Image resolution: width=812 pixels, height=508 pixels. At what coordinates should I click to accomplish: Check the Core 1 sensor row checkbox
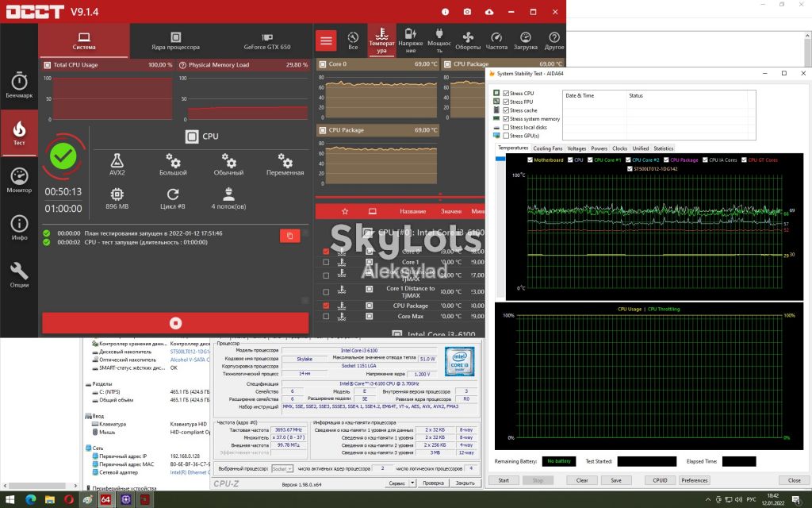326,262
